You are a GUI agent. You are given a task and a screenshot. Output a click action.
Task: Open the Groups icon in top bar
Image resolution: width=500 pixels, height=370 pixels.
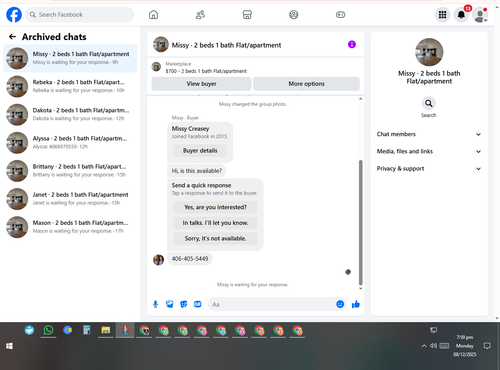point(294,15)
